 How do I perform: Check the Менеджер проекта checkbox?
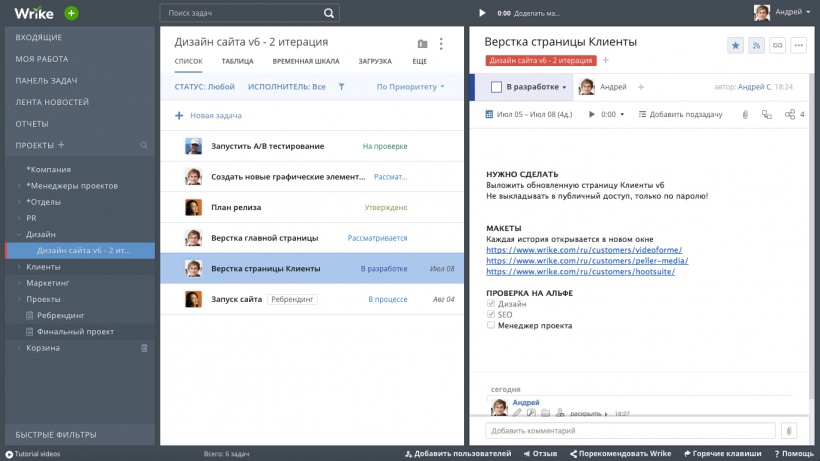click(491, 325)
